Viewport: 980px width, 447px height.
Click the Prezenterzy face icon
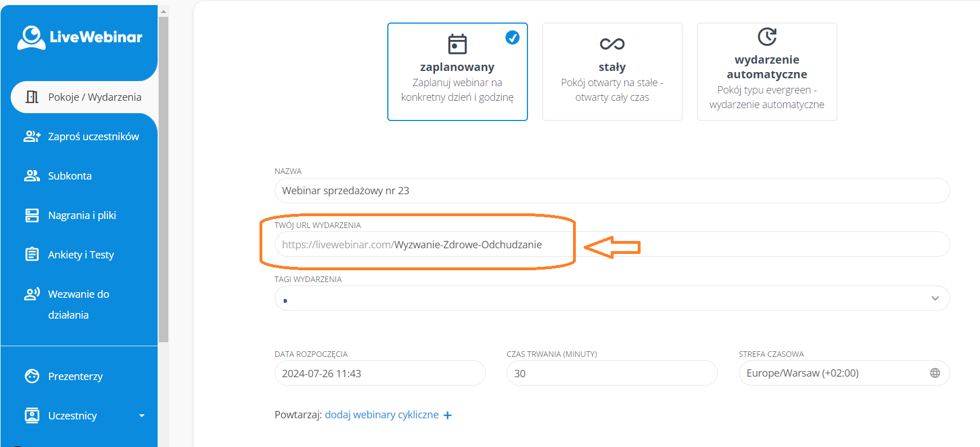[32, 376]
